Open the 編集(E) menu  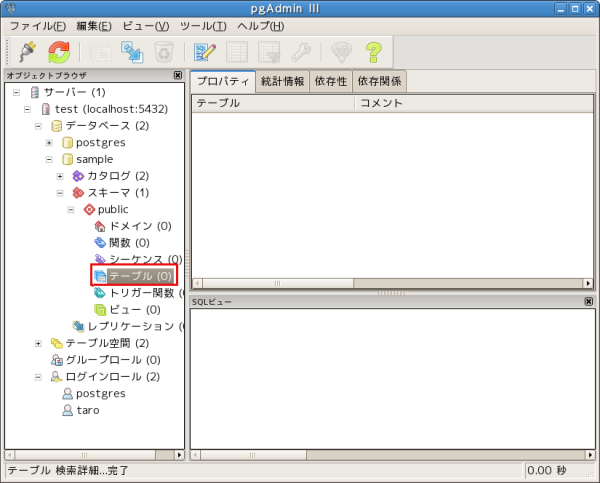click(x=94, y=26)
